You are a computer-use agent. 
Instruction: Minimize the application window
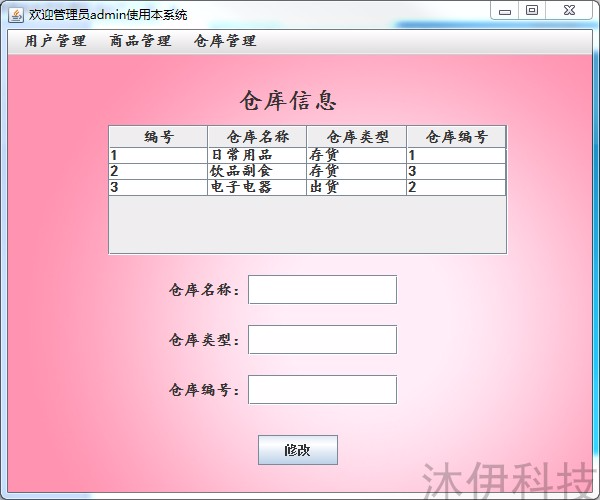(505, 11)
